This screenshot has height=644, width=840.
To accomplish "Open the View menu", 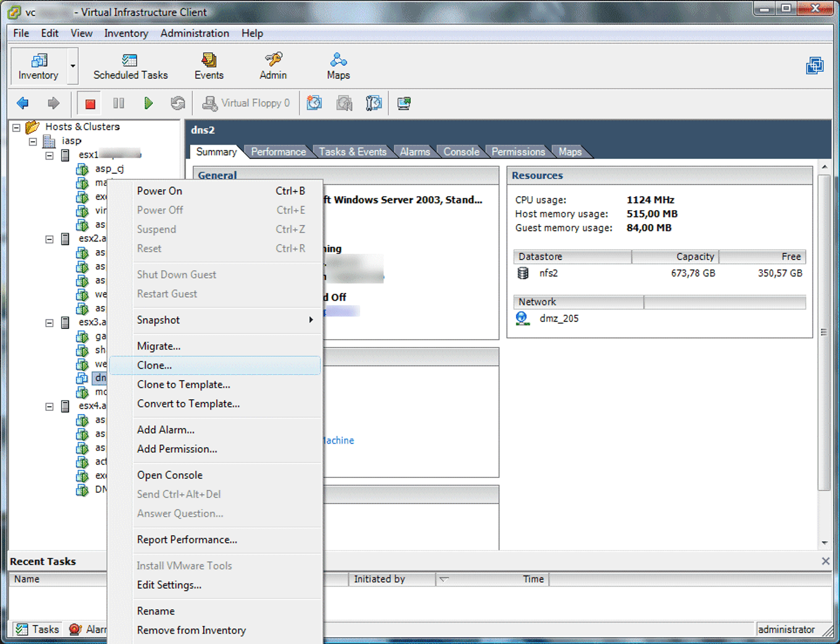I will coord(81,33).
